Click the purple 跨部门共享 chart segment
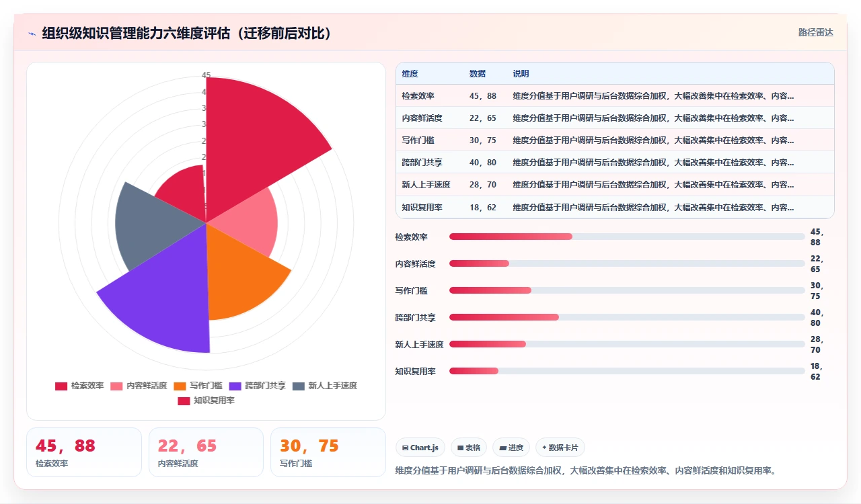 point(165,296)
